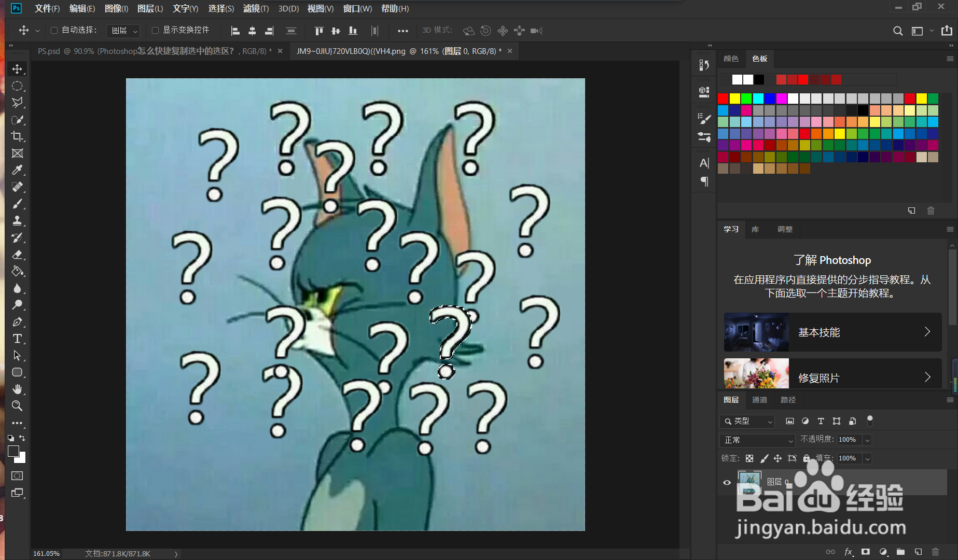Screen dimensions: 958x560
Task: Toggle the layer filter on/off switch
Action: [x=870, y=421]
